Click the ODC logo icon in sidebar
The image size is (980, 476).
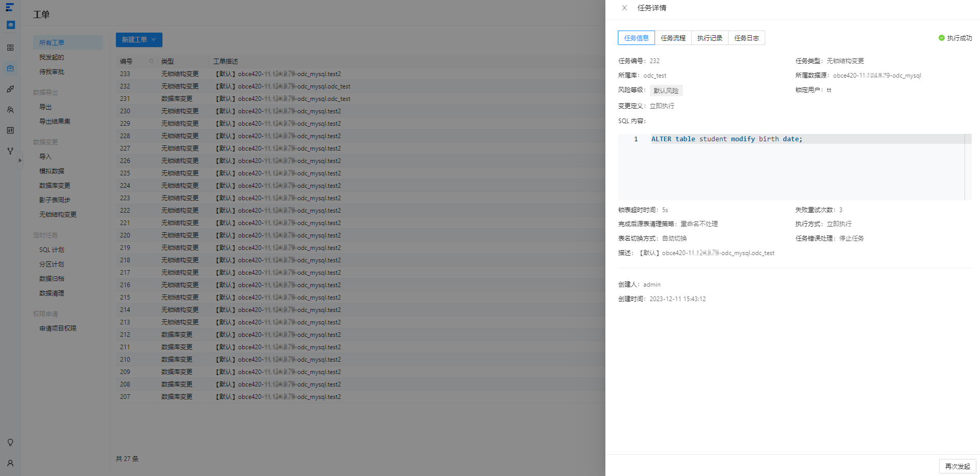[x=10, y=7]
